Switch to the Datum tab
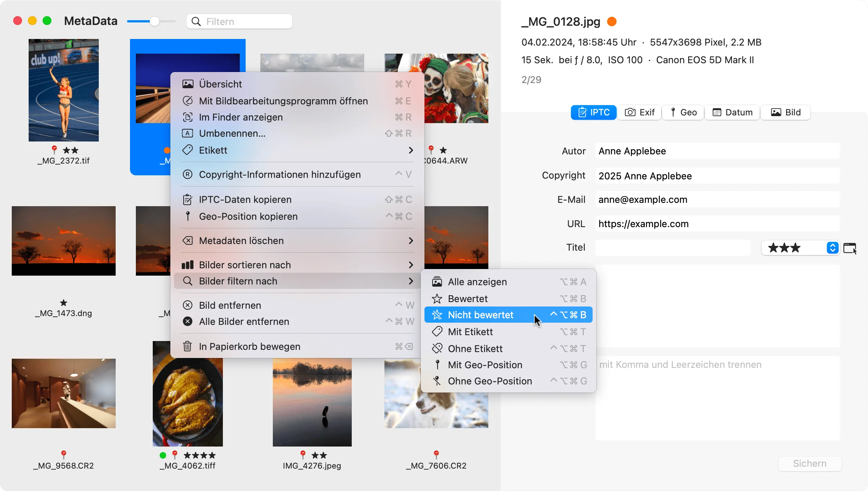 733,112
